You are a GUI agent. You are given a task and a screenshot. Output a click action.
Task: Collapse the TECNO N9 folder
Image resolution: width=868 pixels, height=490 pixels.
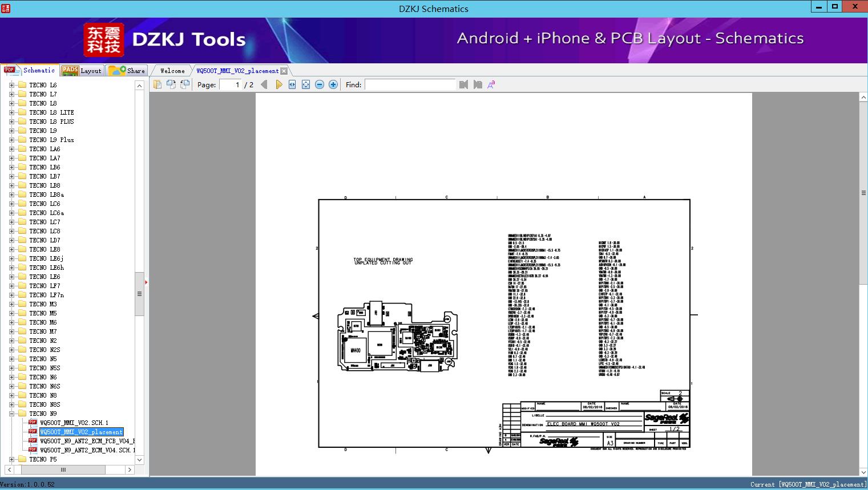coord(11,414)
